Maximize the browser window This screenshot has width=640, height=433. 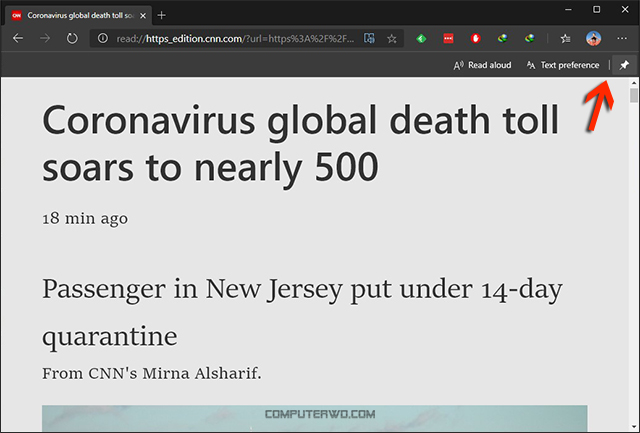coord(596,9)
